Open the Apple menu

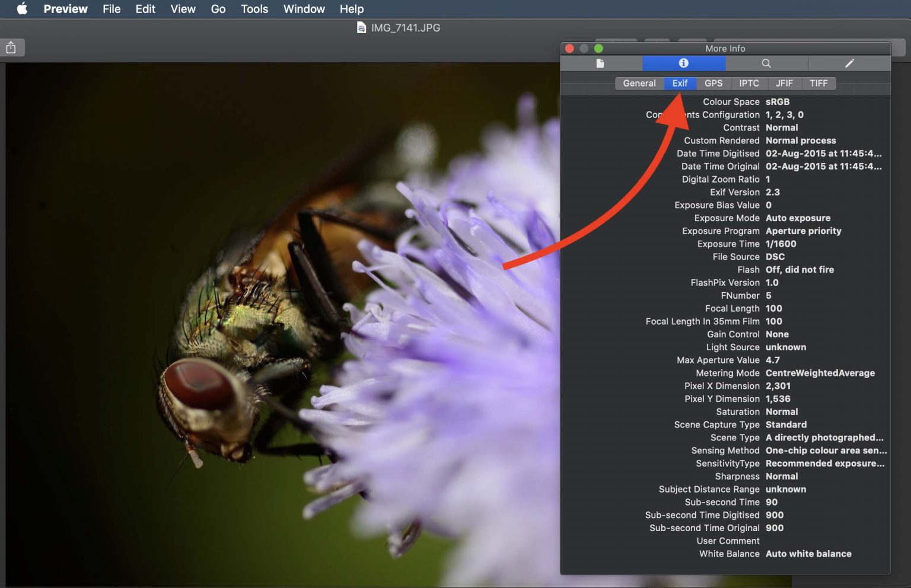tap(22, 9)
